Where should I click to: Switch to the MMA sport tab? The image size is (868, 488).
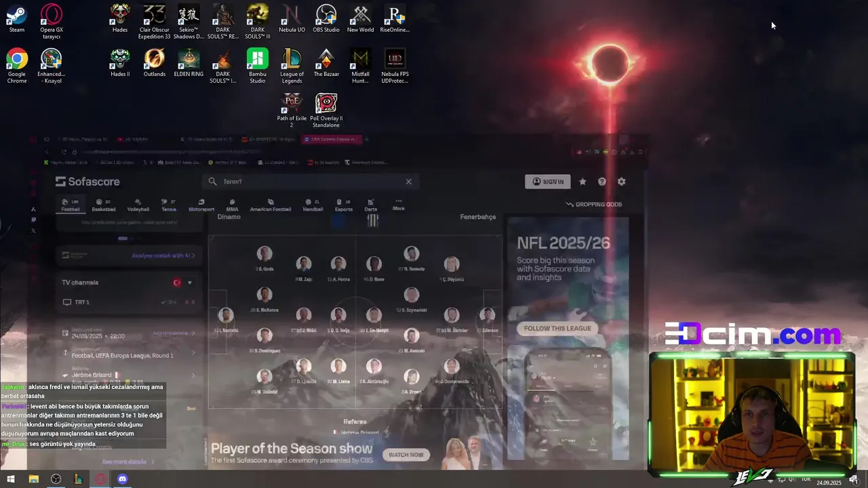pos(232,205)
